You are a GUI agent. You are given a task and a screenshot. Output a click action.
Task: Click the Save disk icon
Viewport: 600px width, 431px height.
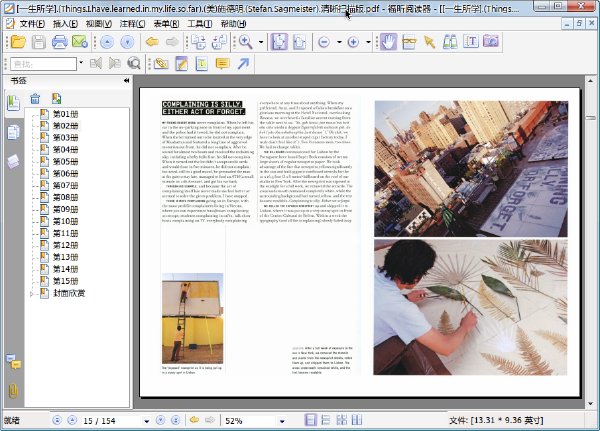point(39,42)
